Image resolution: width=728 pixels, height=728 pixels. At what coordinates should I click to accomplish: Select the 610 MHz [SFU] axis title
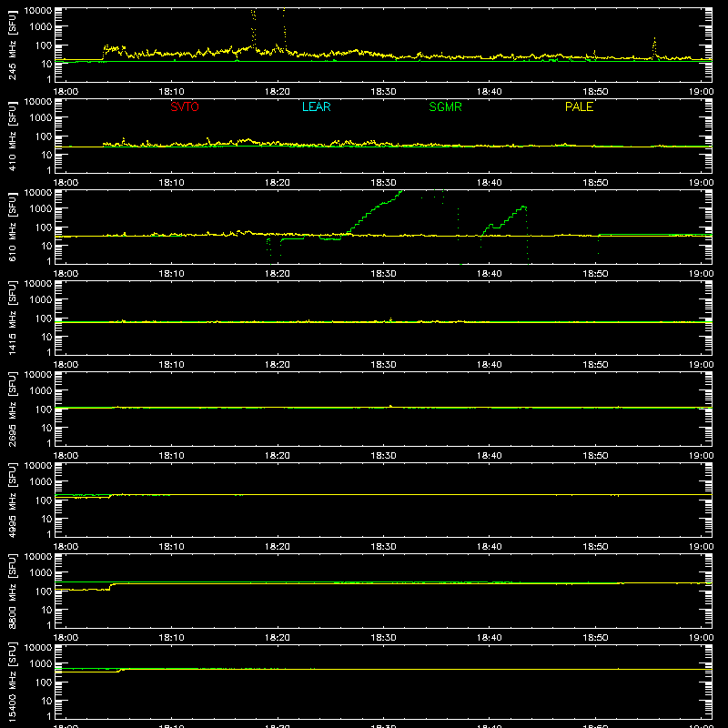click(x=12, y=227)
